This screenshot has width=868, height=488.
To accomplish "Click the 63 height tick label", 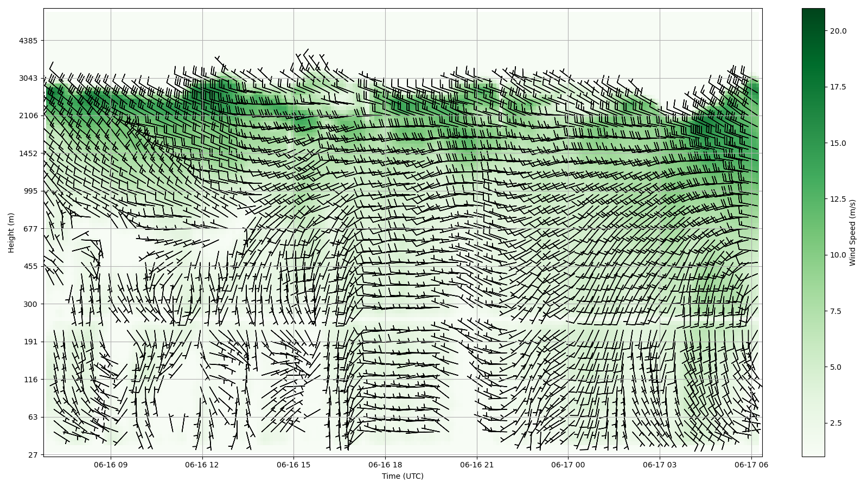I will [33, 417].
